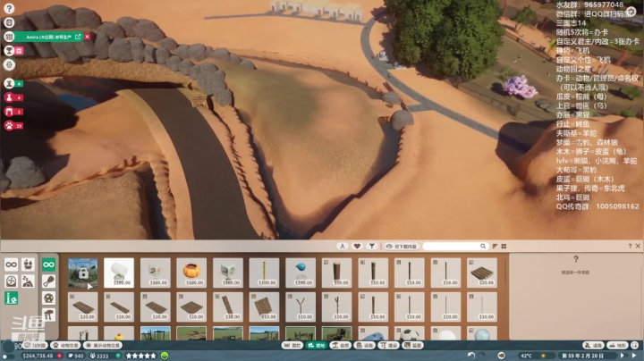Toggle the downloadable content eye button
The width and height of the screenshot is (644, 361).
(402, 246)
